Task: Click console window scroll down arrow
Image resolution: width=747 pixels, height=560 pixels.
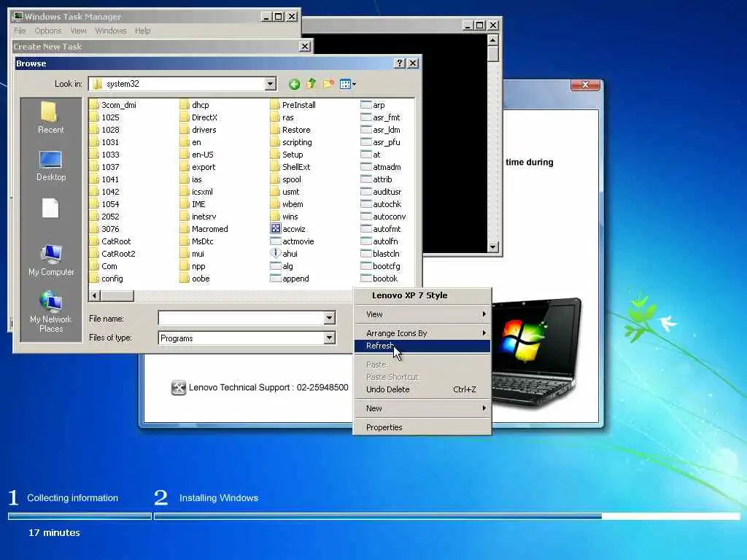Action: (493, 246)
